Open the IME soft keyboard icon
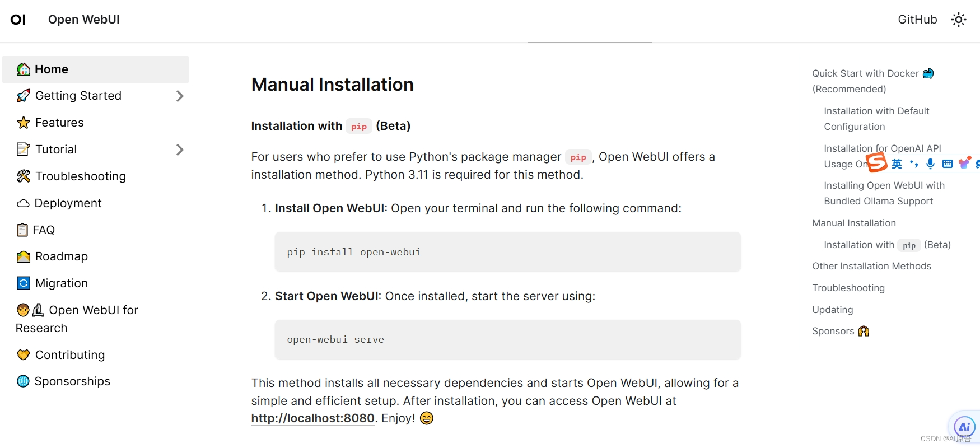This screenshot has width=980, height=448. 948,164
